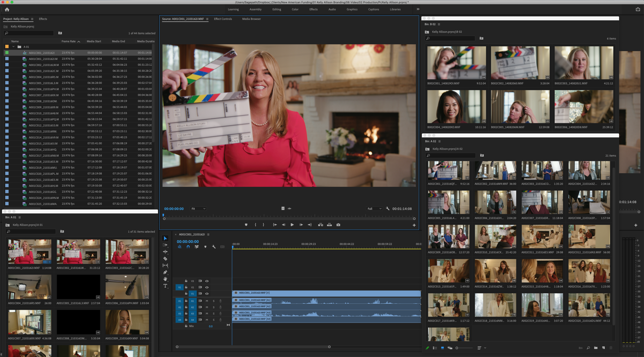Select the Type tool

point(165,286)
